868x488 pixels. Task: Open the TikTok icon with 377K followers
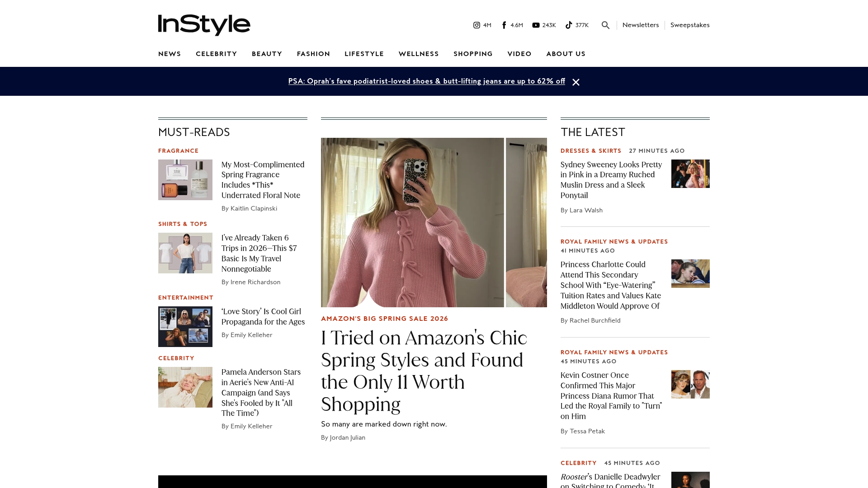tap(569, 25)
